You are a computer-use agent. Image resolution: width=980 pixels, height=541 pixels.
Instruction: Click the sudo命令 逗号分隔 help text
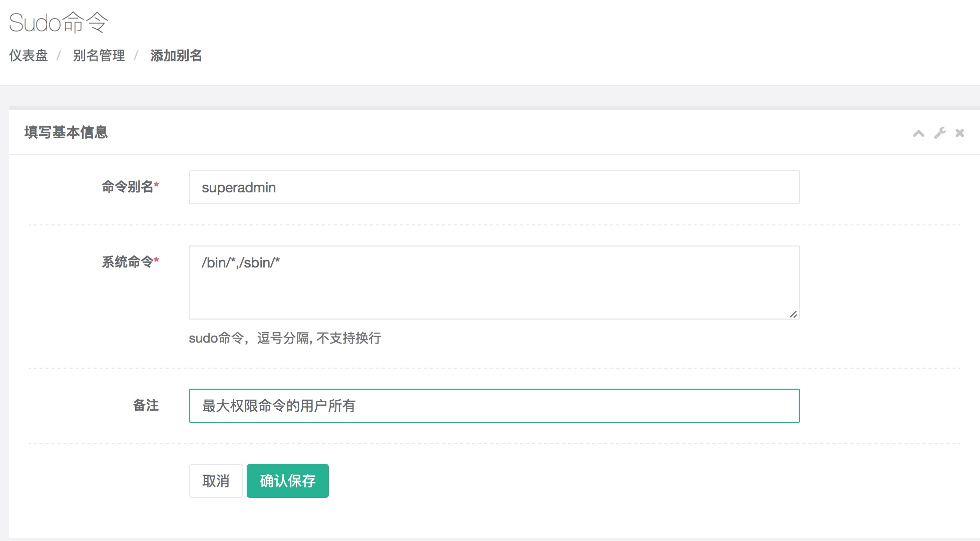tap(284, 338)
